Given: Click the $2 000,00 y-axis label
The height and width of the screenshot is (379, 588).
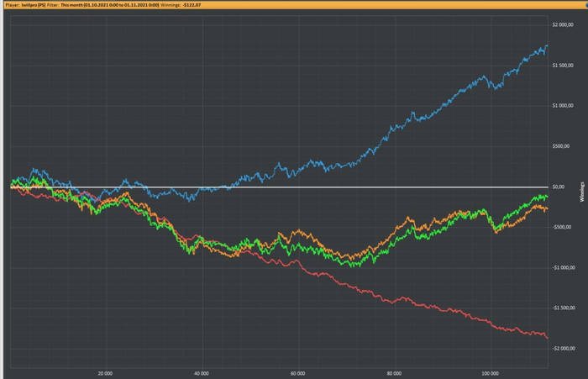Looking at the screenshot, I should [563, 24].
